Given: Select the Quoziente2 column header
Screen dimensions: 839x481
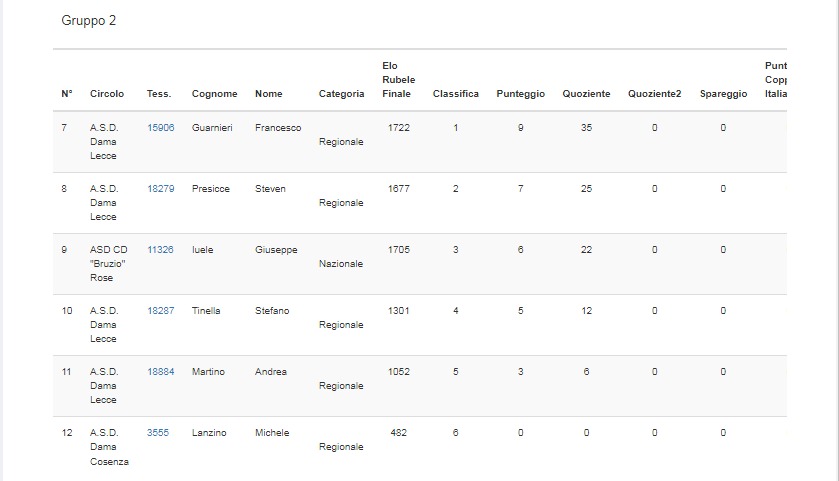Looking at the screenshot, I should [654, 94].
